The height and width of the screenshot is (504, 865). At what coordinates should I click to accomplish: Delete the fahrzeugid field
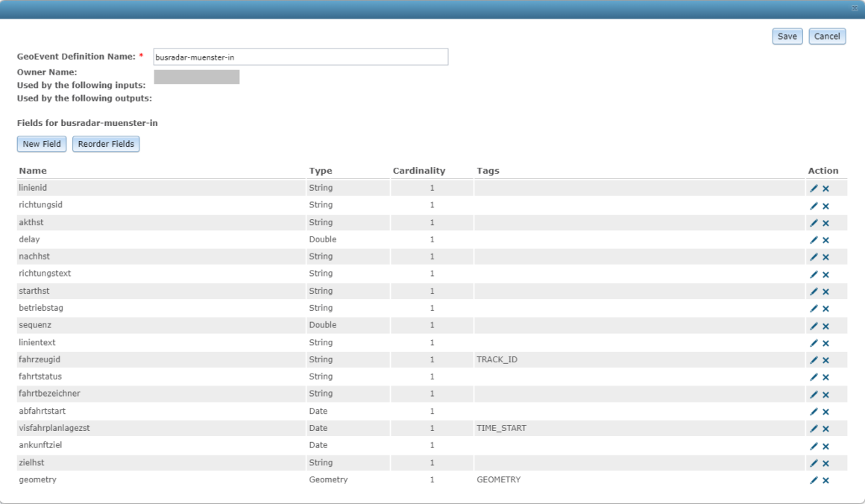pyautogui.click(x=825, y=360)
